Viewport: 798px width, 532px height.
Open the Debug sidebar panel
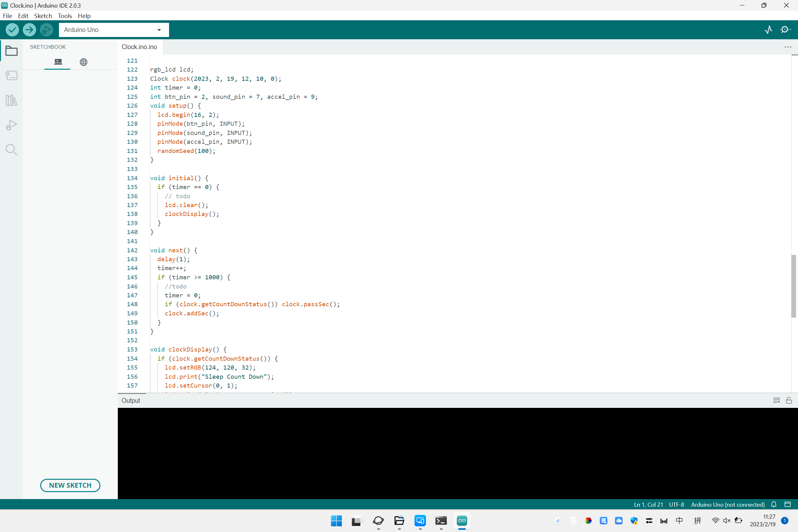click(11, 125)
